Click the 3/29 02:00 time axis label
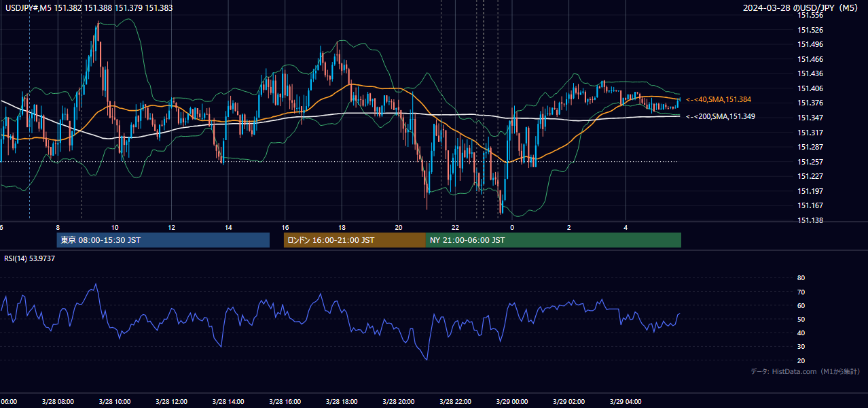This screenshot has height=408, width=868. coord(568,402)
